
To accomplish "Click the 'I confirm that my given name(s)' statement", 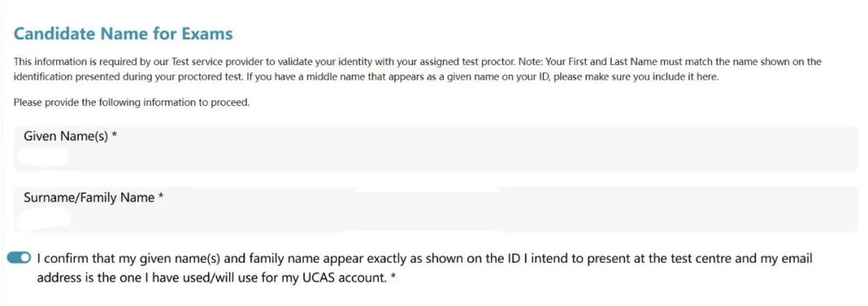I will click(424, 267).
